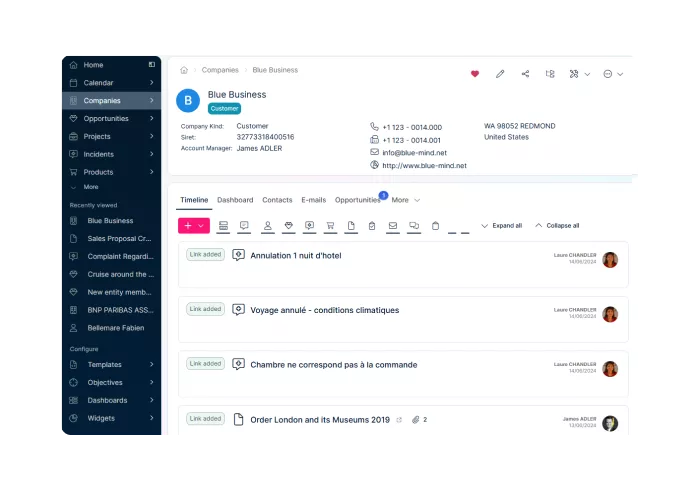Switch to the Opportunities tab
This screenshot has height=490, width=700.
tap(358, 200)
